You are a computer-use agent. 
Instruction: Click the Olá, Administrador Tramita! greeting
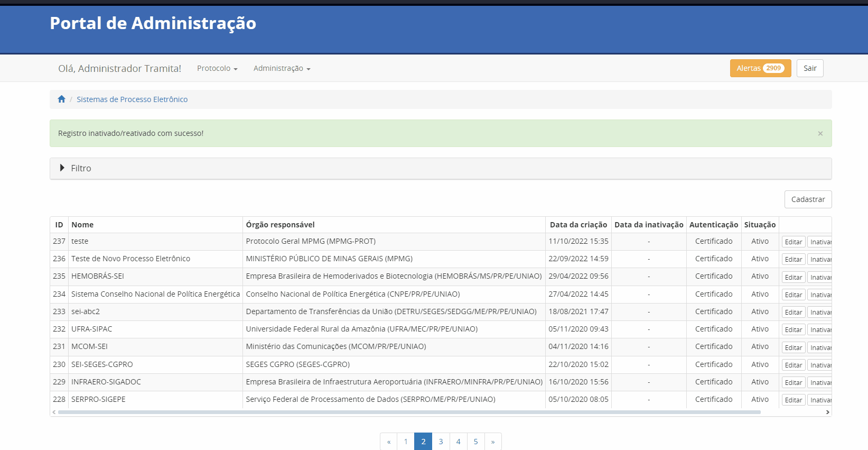coord(119,68)
